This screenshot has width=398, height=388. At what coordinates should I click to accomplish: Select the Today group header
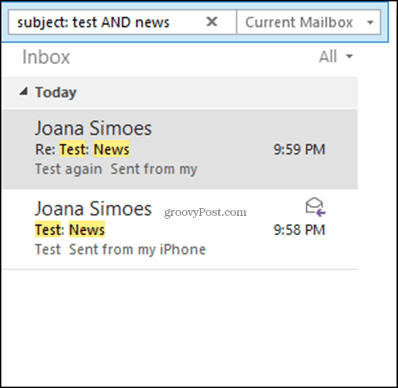[180, 92]
